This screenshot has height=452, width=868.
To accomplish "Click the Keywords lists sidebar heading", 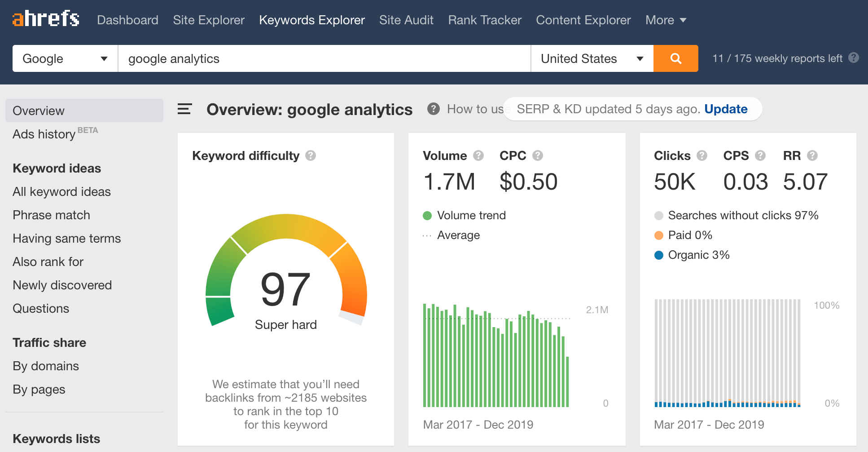I will [57, 439].
